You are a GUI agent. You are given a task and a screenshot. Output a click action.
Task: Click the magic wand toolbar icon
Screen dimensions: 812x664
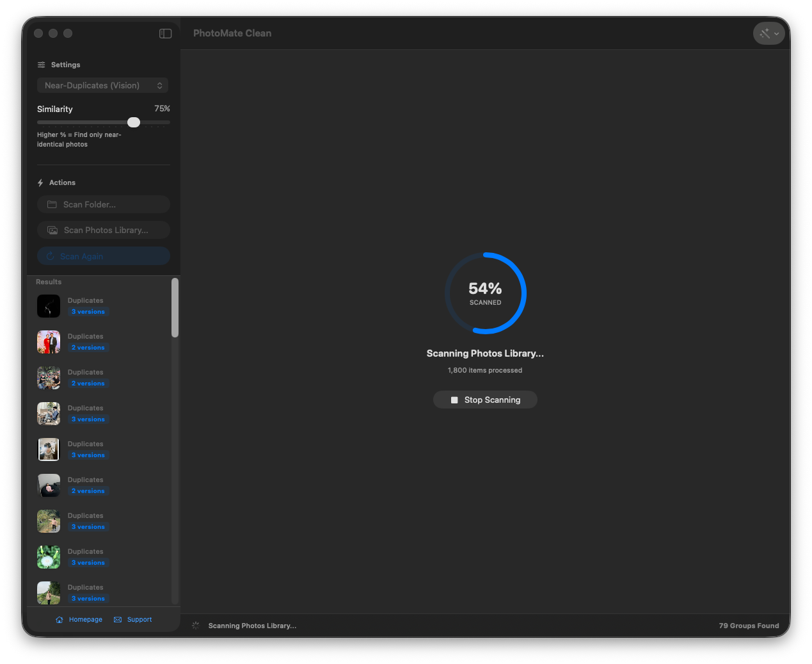765,33
